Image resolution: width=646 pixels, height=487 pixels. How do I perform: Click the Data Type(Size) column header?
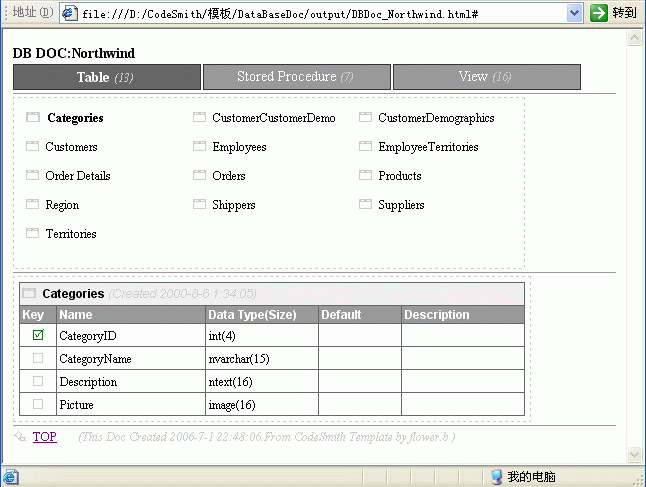(262, 315)
